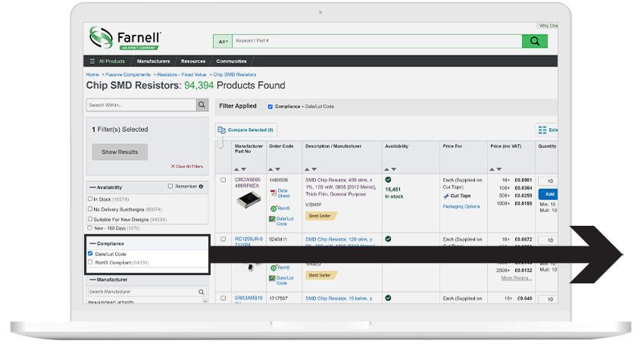Click the Show Results button

120,152
